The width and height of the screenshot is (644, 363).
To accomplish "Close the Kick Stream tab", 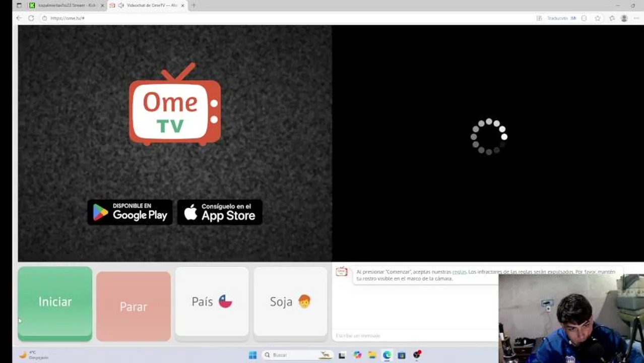I will 102,6.
